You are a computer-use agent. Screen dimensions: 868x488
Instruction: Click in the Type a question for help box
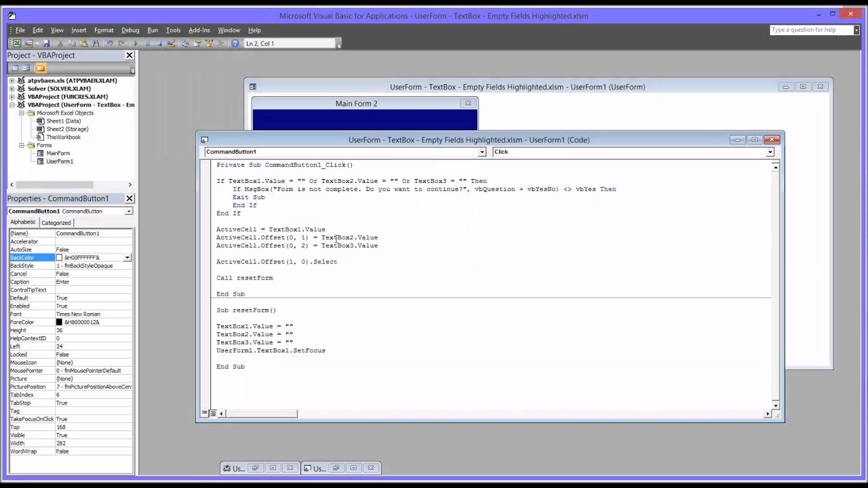[x=811, y=30]
